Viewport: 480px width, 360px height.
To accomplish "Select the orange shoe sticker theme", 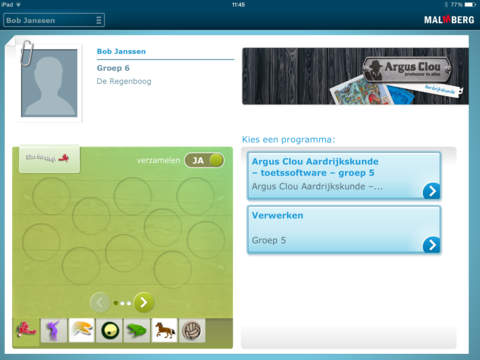I will (82, 330).
